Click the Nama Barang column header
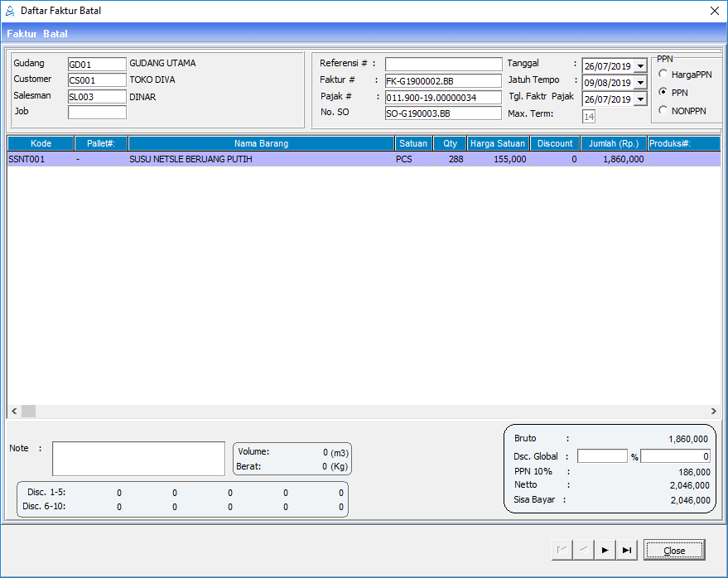Image resolution: width=728 pixels, height=578 pixels. [x=261, y=143]
